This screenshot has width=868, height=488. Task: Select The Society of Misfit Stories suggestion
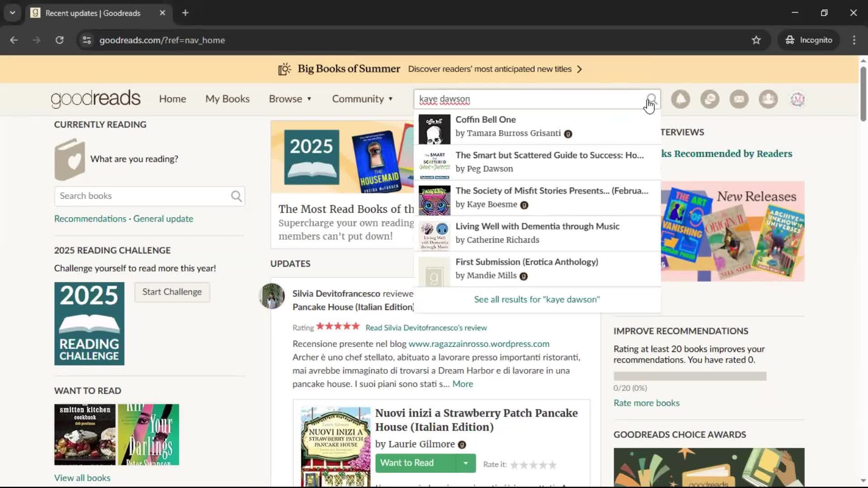point(537,198)
